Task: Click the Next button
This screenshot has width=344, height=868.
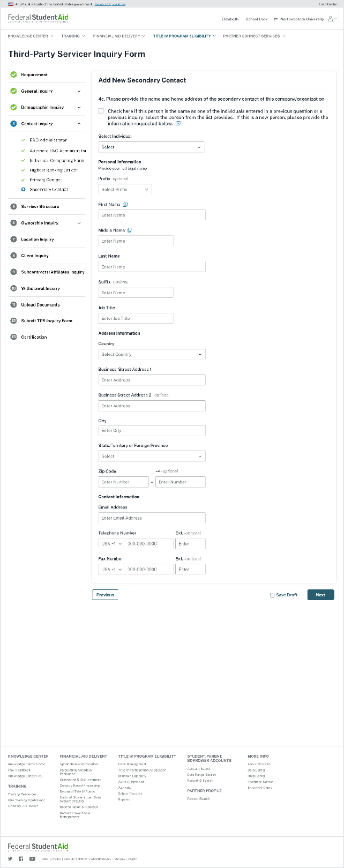Action: click(320, 595)
